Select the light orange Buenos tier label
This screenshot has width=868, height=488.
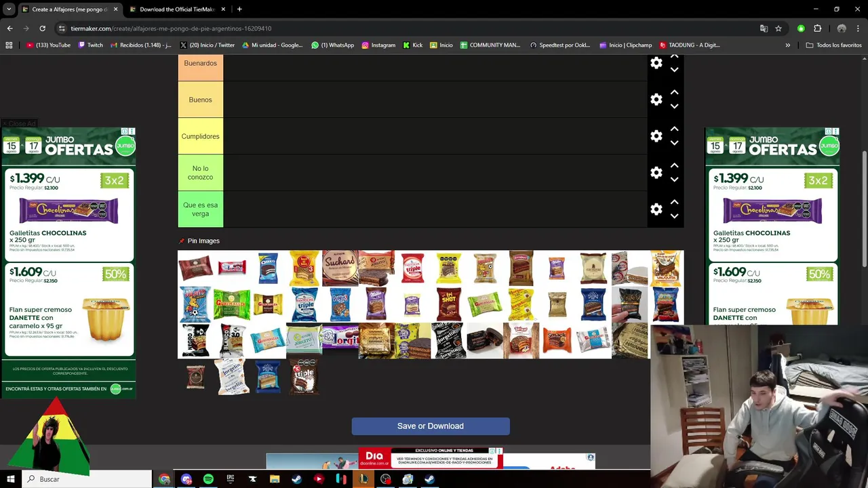[x=200, y=100]
